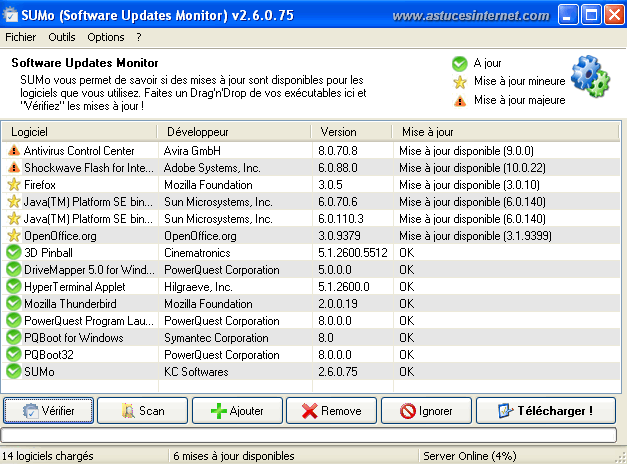Screen dimensions: 627x464
Task: Select the Mozilla Thunderbird software name
Action: coord(70,304)
